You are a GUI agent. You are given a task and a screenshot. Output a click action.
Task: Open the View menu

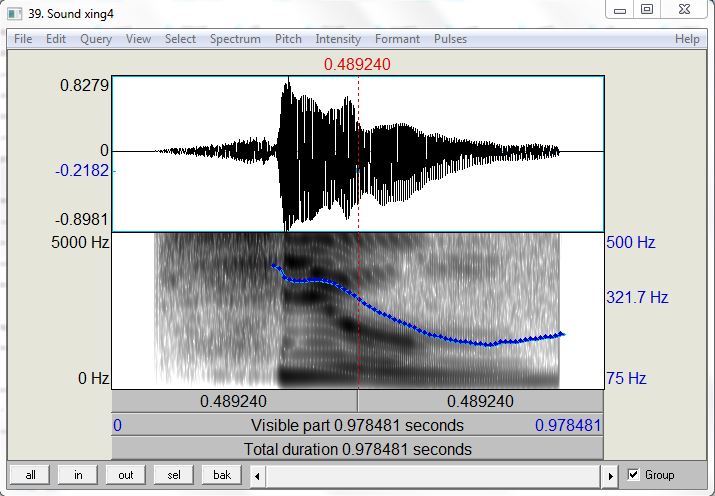(138, 39)
